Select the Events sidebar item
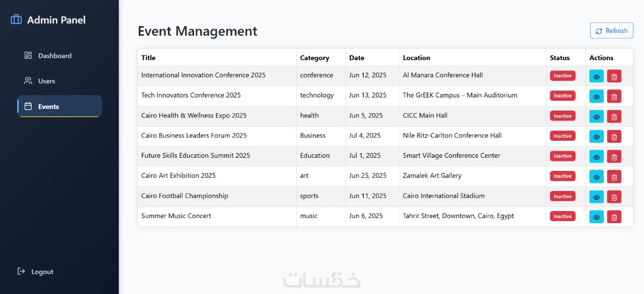This screenshot has height=294, width=644. tap(48, 107)
